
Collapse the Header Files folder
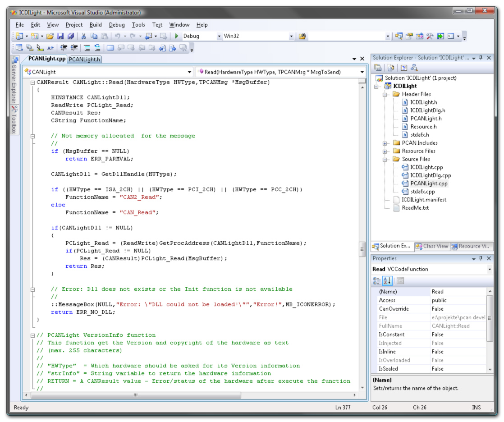385,95
